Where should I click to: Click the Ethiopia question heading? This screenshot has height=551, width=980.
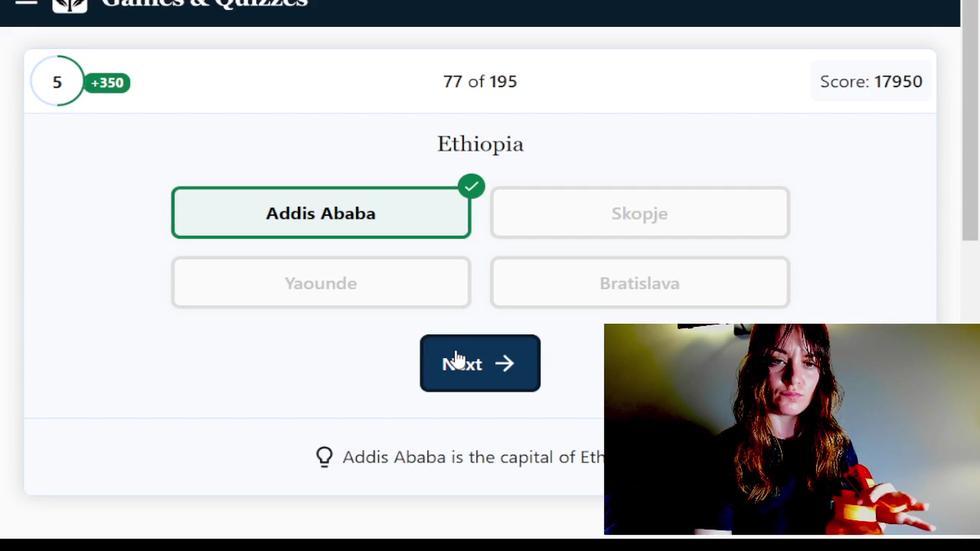480,144
